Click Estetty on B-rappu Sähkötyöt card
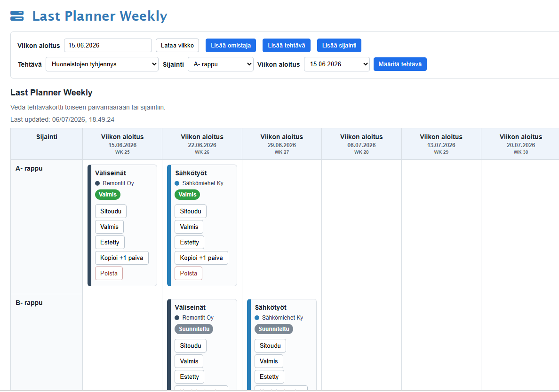The width and height of the screenshot is (559, 392). [x=269, y=376]
